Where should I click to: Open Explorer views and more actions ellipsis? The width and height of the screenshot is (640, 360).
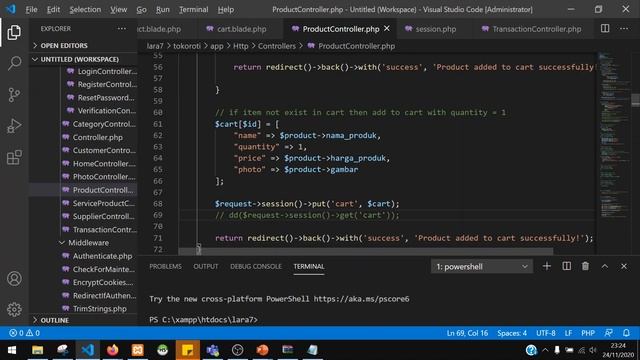(122, 29)
